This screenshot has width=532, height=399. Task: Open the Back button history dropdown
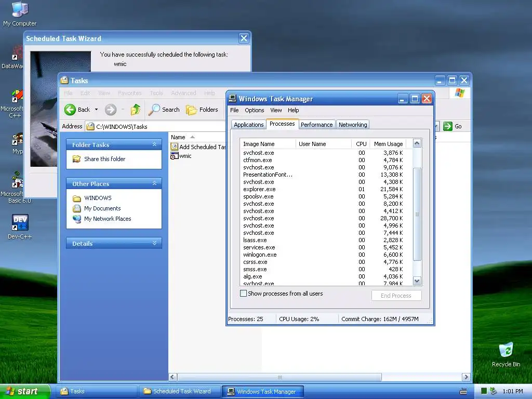pos(96,110)
